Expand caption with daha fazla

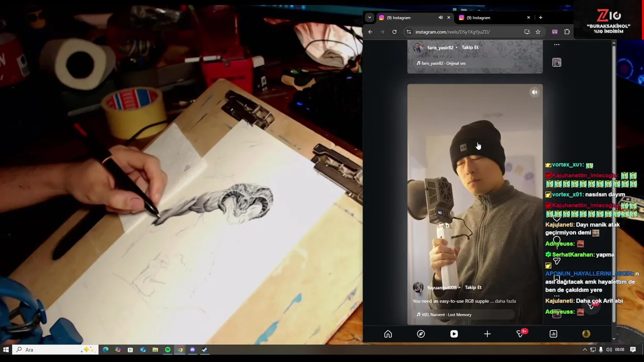pyautogui.click(x=505, y=301)
